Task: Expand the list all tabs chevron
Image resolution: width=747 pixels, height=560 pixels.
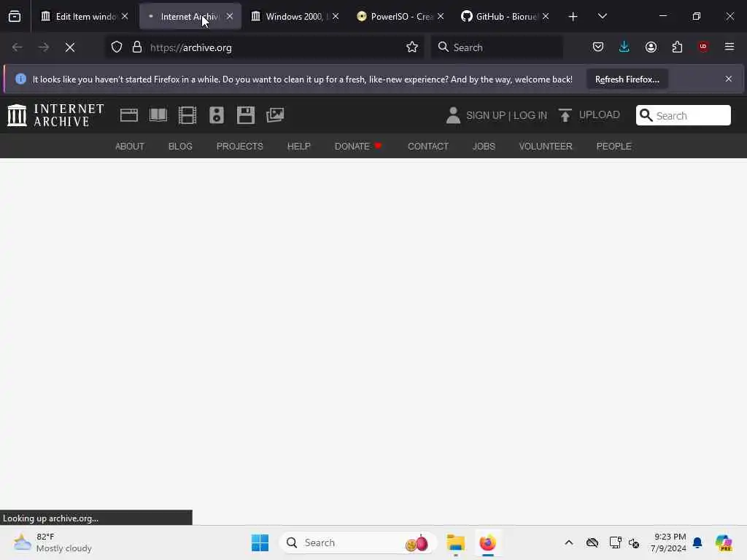Action: click(602, 16)
